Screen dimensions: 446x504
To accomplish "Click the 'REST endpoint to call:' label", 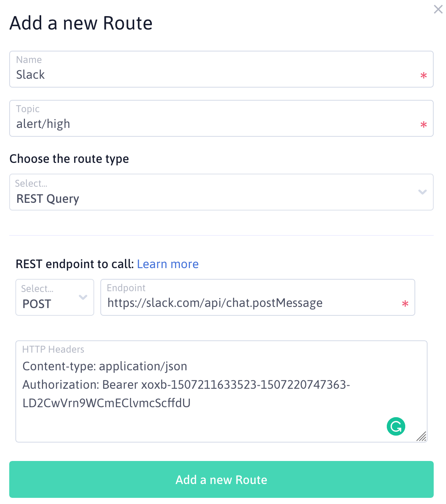I will coord(75,264).
